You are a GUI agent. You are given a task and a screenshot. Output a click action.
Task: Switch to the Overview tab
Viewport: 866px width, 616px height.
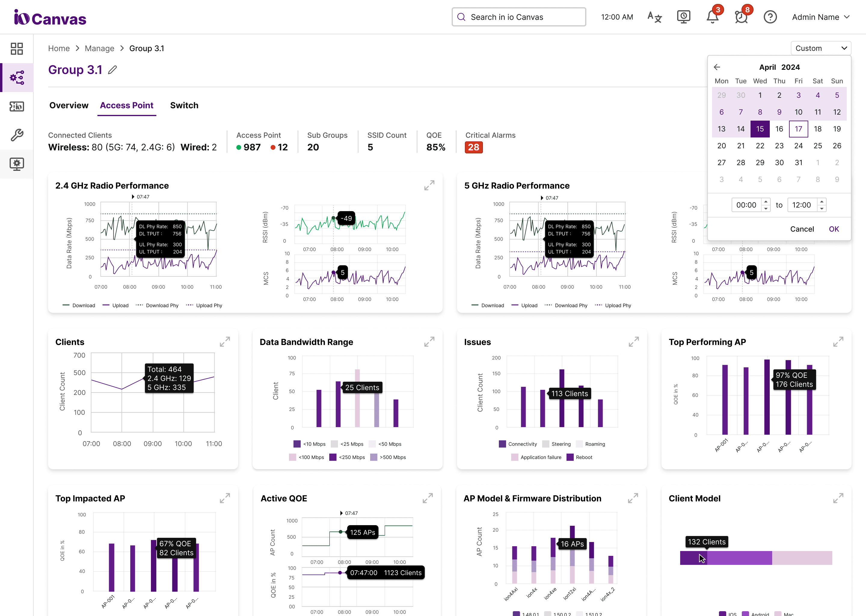point(69,106)
